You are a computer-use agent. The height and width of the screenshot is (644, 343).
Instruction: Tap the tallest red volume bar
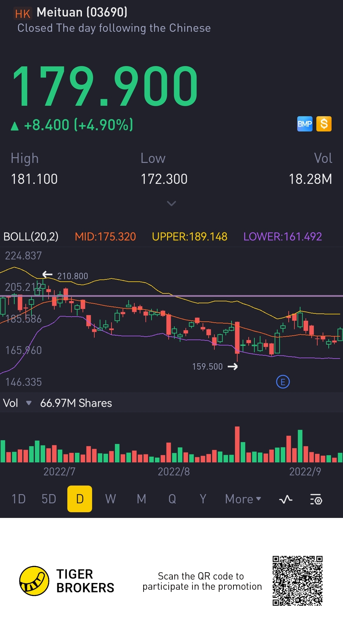click(237, 444)
